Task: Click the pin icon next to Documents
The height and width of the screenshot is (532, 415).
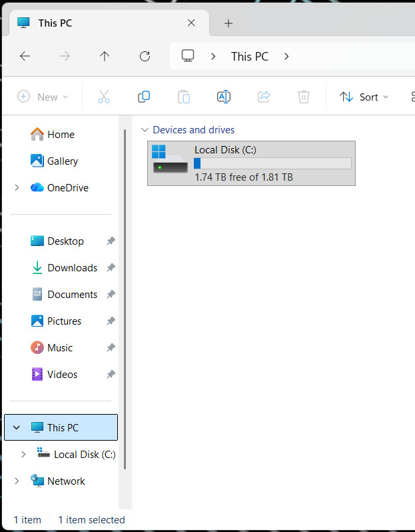Action: click(111, 295)
